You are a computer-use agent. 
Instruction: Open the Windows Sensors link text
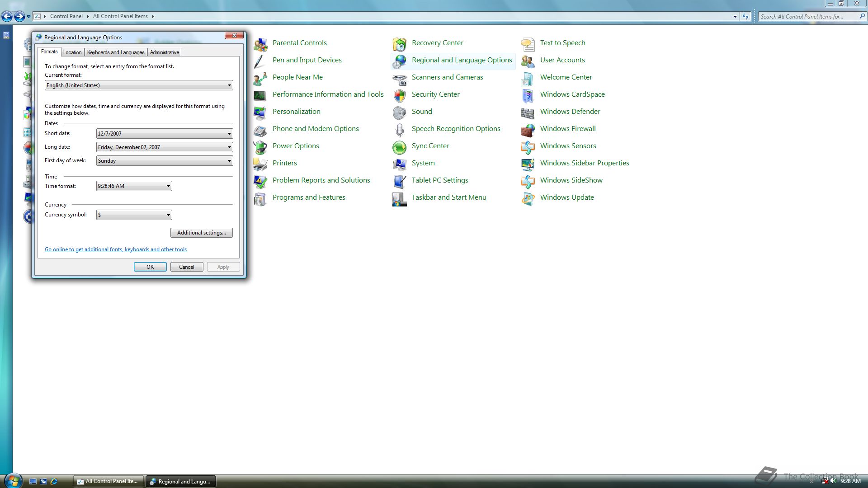(x=568, y=146)
